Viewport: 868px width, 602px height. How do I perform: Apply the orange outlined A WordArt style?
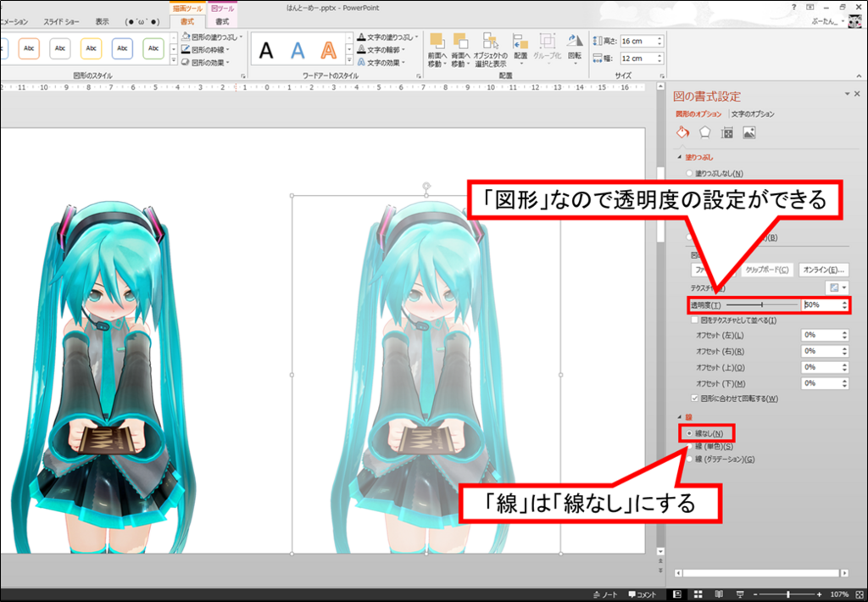(x=329, y=50)
